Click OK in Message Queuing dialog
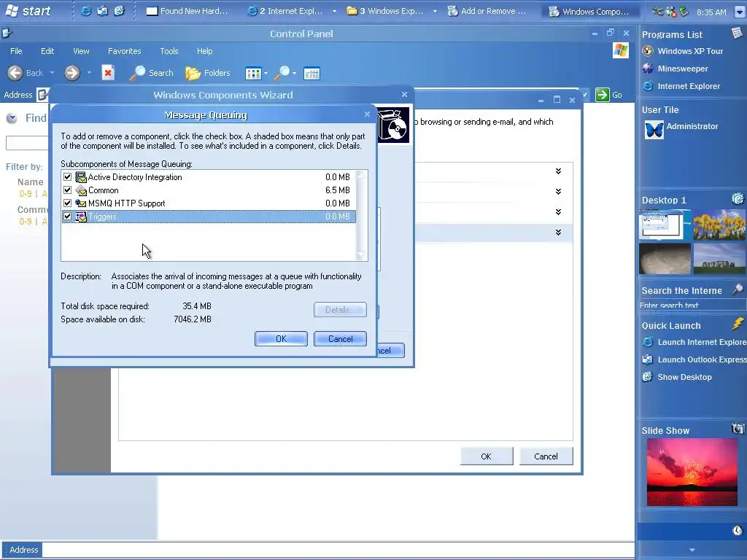The image size is (747, 560). (x=281, y=338)
